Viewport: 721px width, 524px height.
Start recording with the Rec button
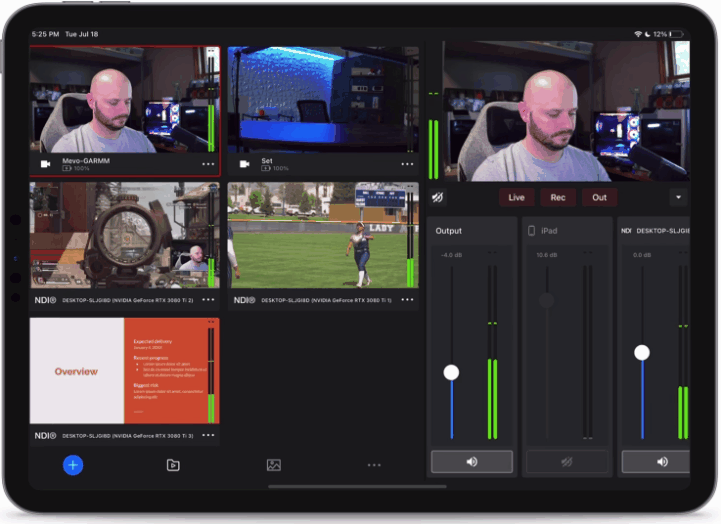tap(558, 198)
